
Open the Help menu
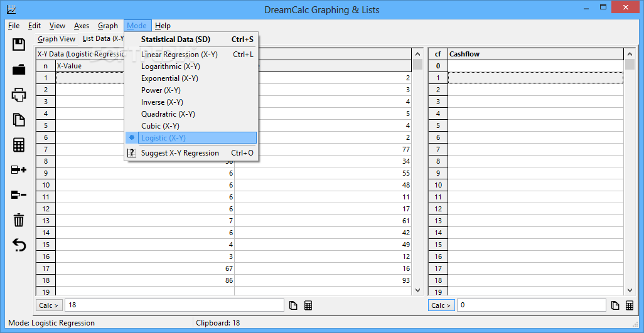coord(163,26)
